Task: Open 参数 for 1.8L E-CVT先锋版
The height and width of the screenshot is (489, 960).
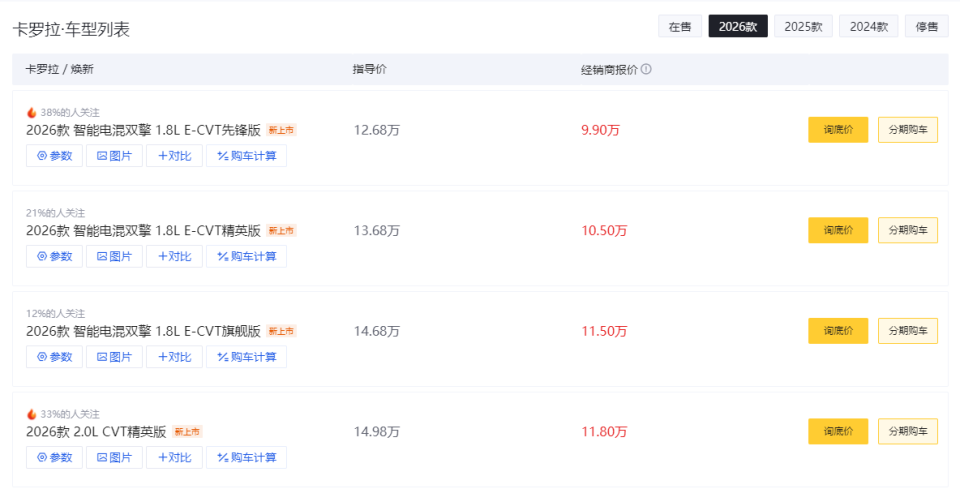Action: pyautogui.click(x=55, y=156)
